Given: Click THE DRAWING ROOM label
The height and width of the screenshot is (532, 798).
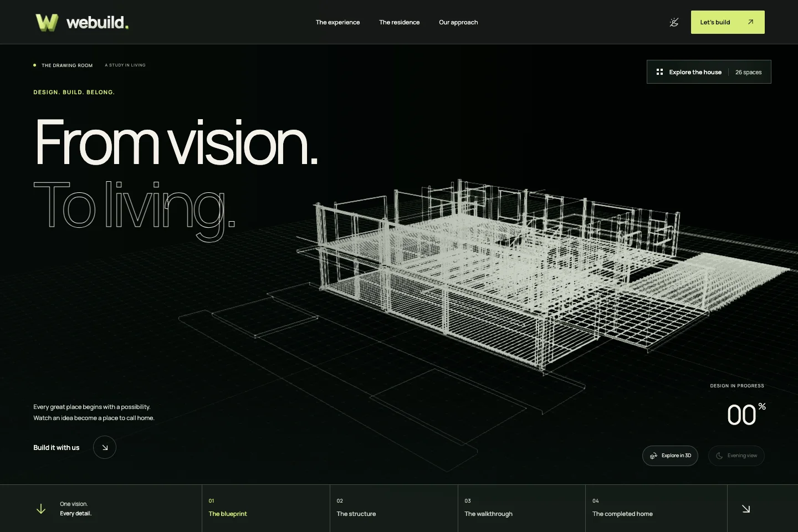Looking at the screenshot, I should click(x=67, y=65).
